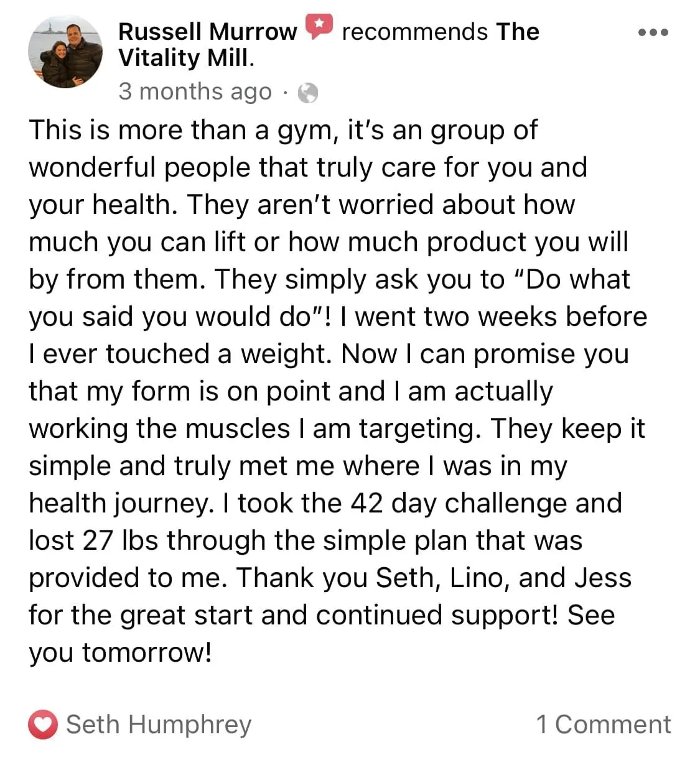Click the red recommendation star badge
Image resolution: width=700 pixels, height=760 pixels.
[319, 27]
